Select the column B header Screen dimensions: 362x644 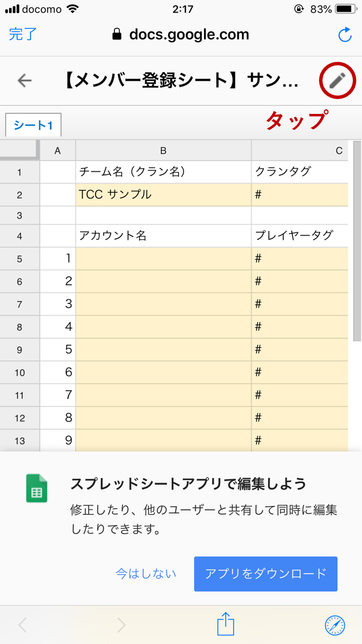point(163,151)
